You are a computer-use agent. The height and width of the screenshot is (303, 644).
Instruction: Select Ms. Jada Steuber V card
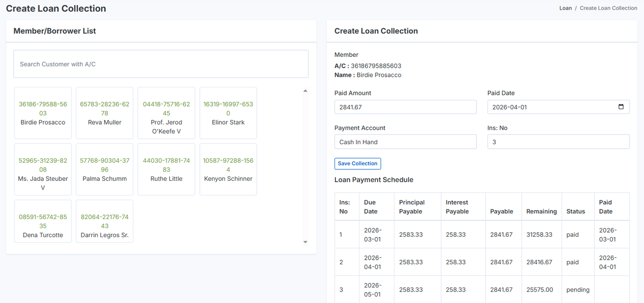(43, 169)
